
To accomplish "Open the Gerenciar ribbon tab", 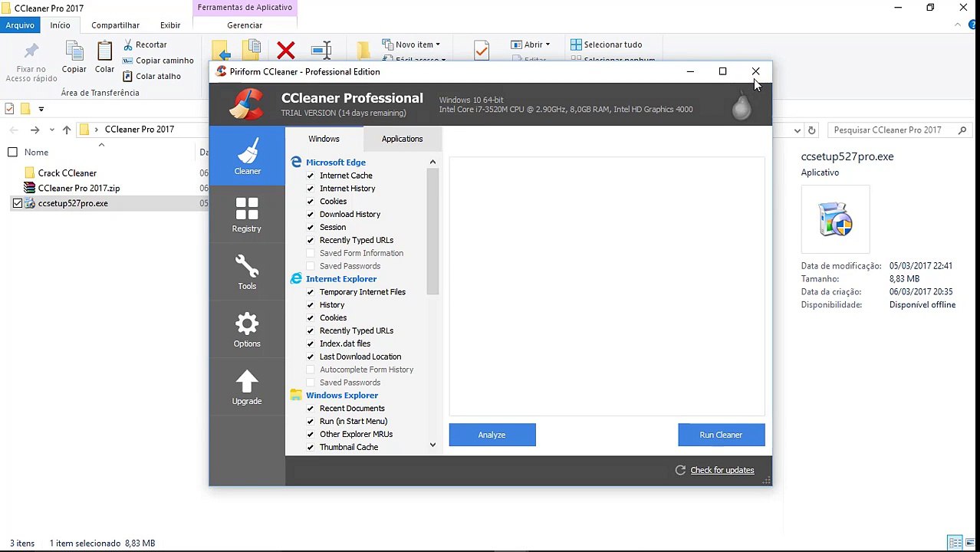I will 245,25.
